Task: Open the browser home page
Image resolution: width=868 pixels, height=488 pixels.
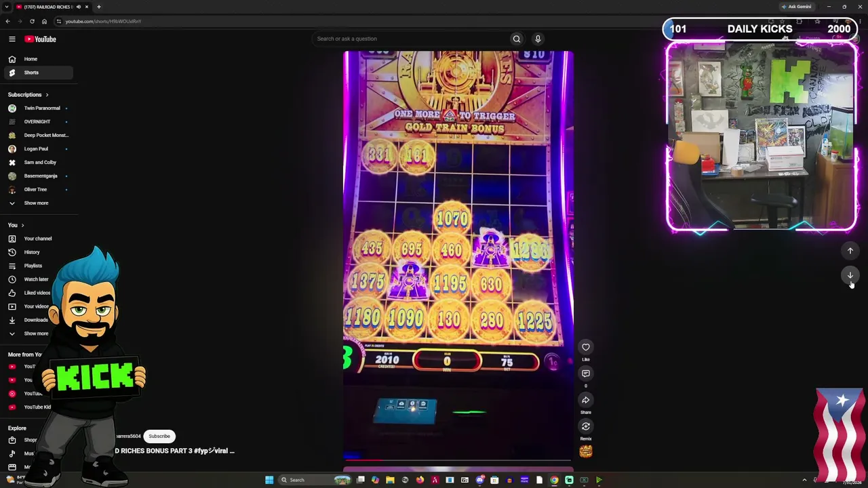Action: pos(44,21)
